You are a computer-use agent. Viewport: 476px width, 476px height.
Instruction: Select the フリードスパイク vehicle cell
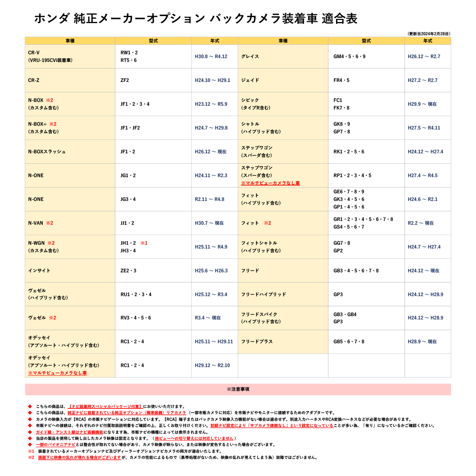coord(283,318)
